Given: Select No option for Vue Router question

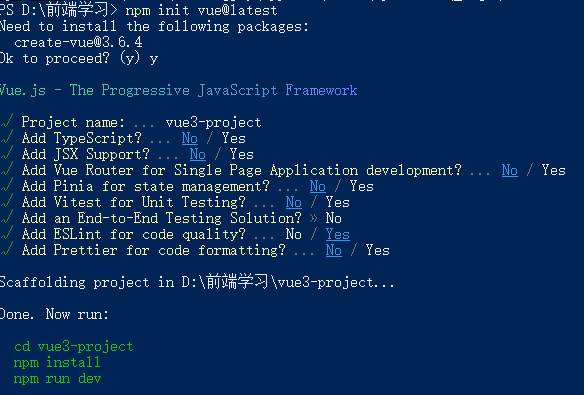Looking at the screenshot, I should click(x=510, y=171).
